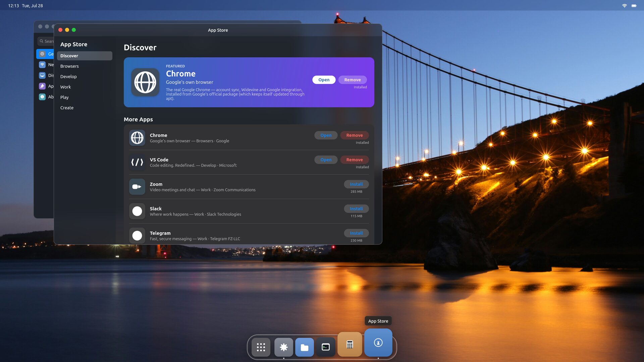
Task: Click the 'More Apps' heading
Action: (x=138, y=119)
